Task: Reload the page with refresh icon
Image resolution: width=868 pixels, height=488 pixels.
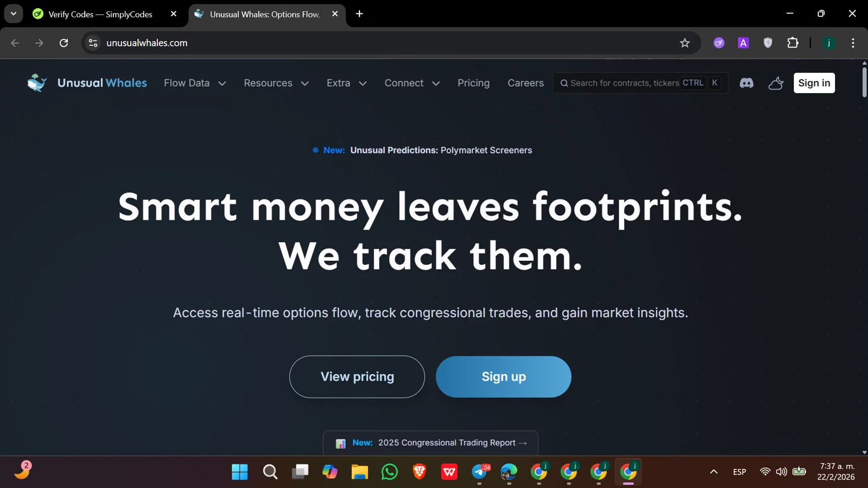Action: point(64,43)
